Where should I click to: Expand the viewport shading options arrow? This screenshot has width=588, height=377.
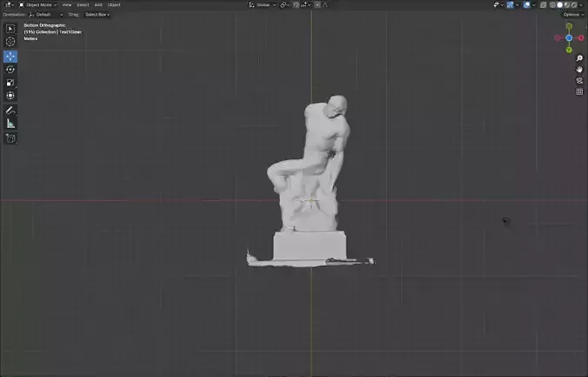581,5
